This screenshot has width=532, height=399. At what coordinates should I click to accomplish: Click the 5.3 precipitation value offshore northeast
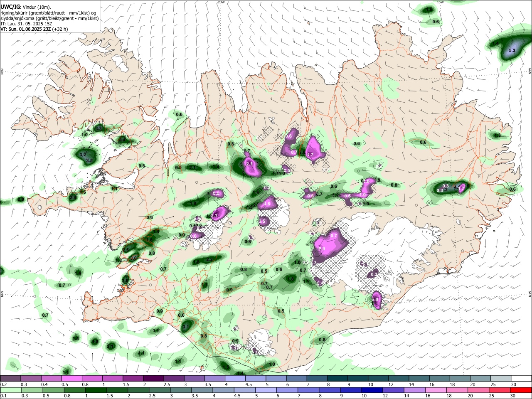pos(512,50)
